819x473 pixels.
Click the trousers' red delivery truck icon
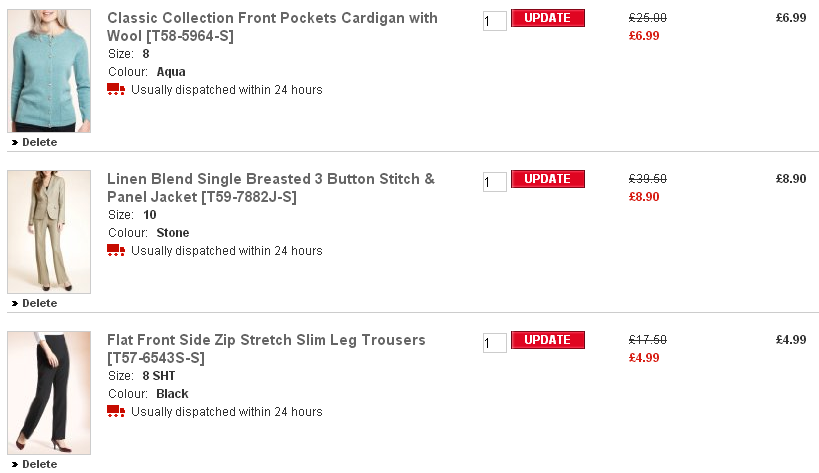coord(116,411)
